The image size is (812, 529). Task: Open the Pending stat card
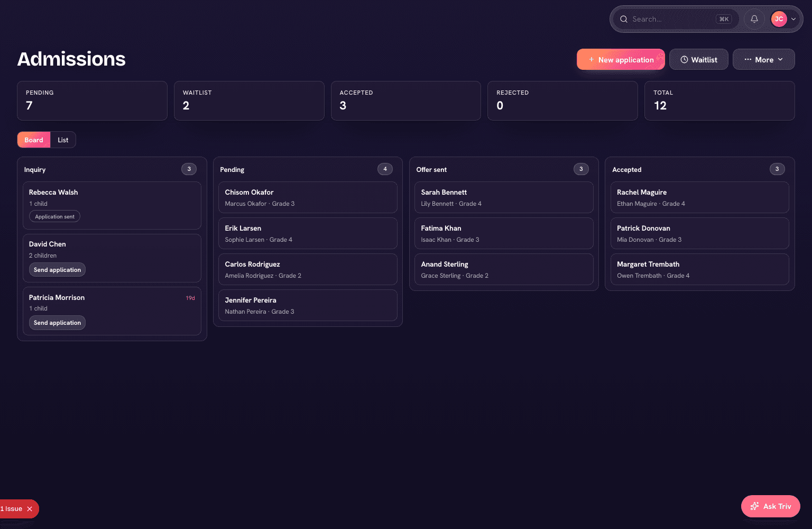(x=92, y=101)
